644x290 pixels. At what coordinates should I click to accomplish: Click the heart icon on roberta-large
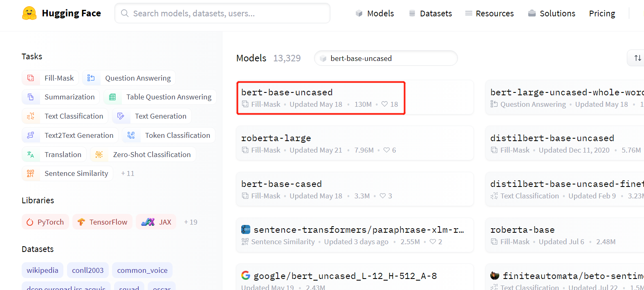click(x=386, y=150)
